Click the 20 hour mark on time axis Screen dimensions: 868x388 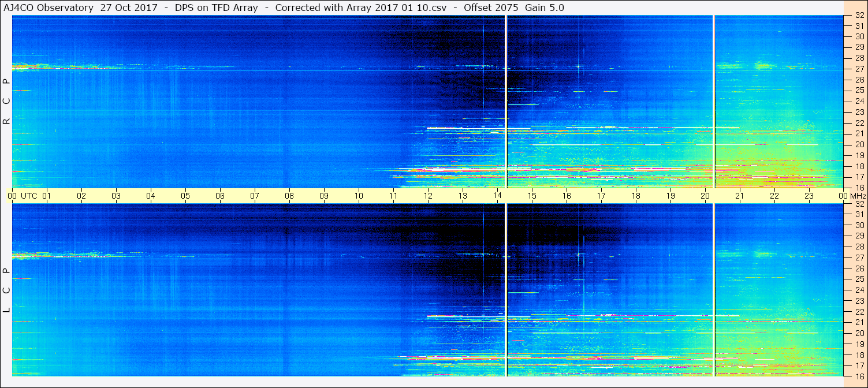point(705,196)
